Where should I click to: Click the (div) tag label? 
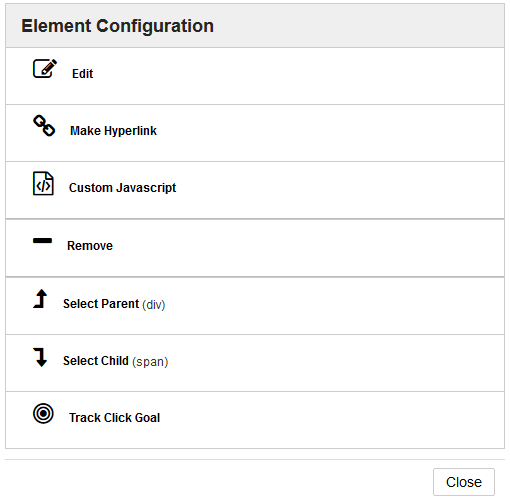coord(154,305)
